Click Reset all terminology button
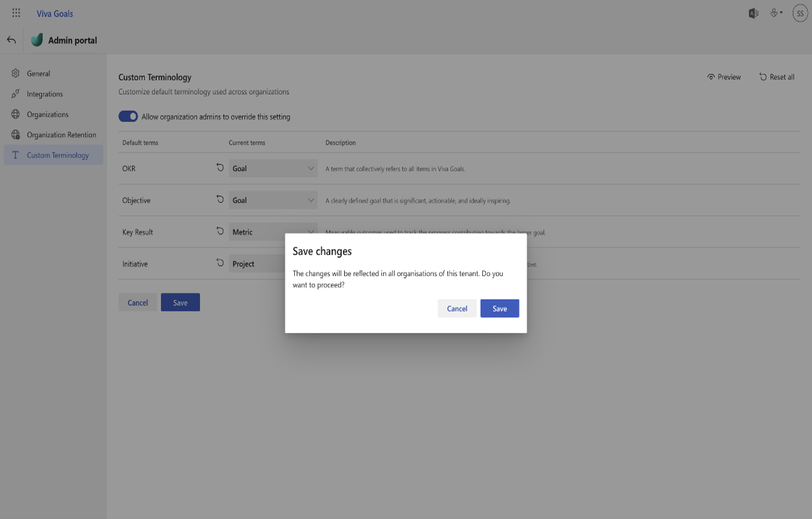Screen dimensions: 812x519 pyautogui.click(x=777, y=77)
